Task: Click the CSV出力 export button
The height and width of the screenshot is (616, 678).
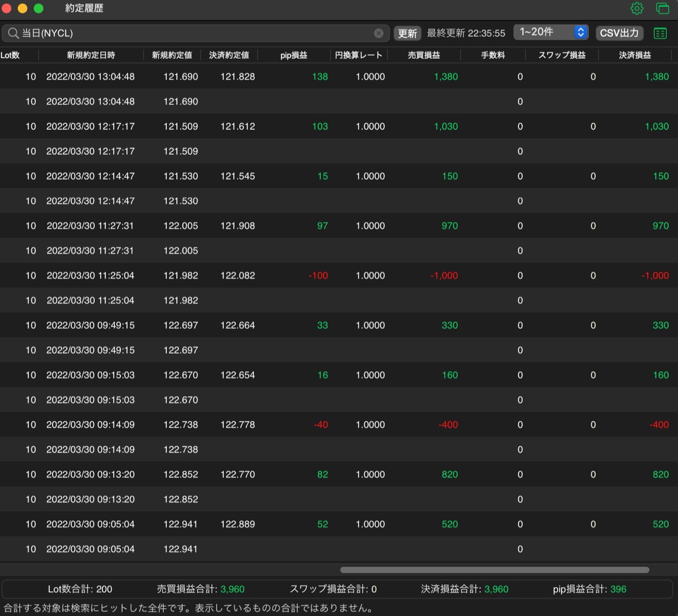Action: tap(619, 33)
